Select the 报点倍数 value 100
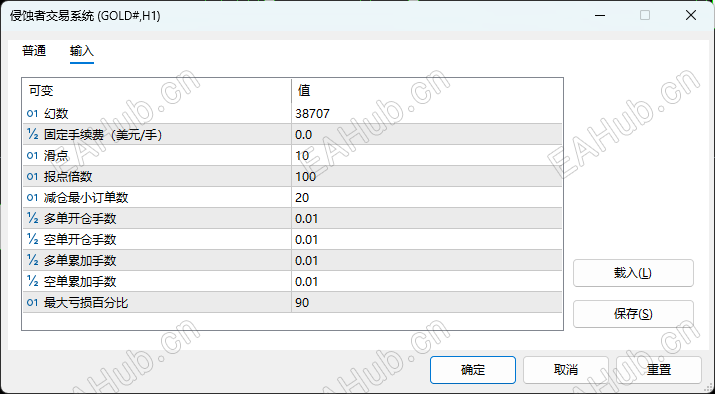 (306, 176)
